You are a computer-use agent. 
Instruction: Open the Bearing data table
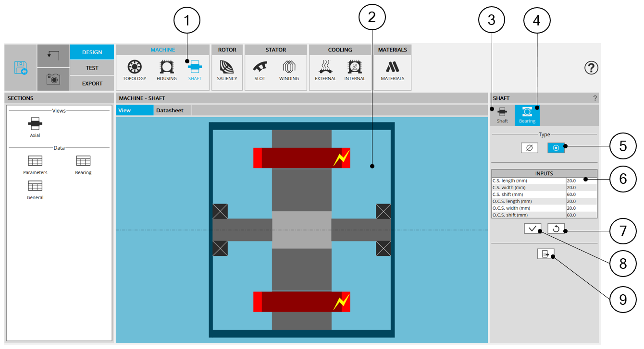click(83, 165)
